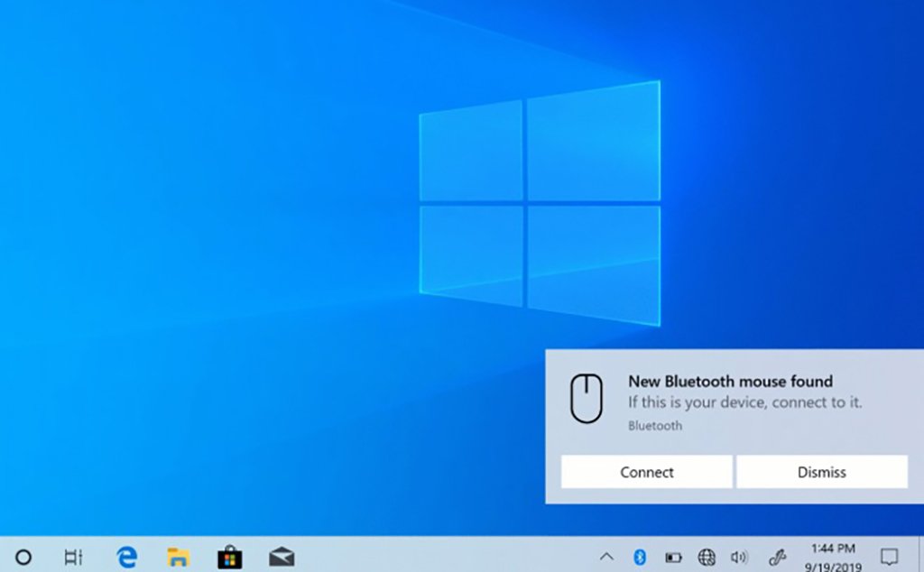Open Microsoft Store from the taskbar
The width and height of the screenshot is (924, 572).
pos(230,557)
